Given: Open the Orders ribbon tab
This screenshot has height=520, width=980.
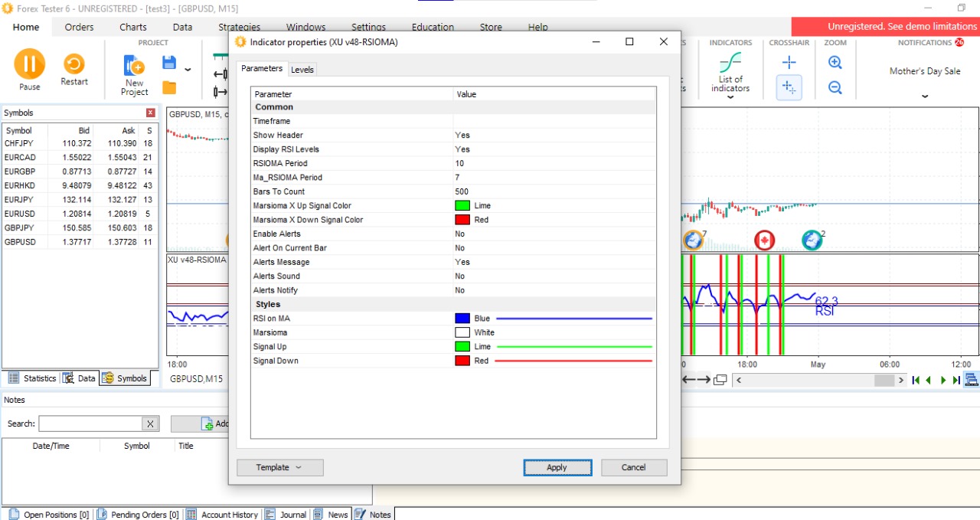Looking at the screenshot, I should pyautogui.click(x=79, y=27).
